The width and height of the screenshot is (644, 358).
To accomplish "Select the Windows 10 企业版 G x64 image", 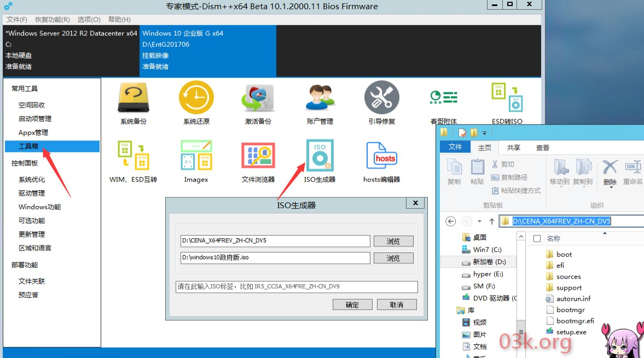I will [208, 51].
